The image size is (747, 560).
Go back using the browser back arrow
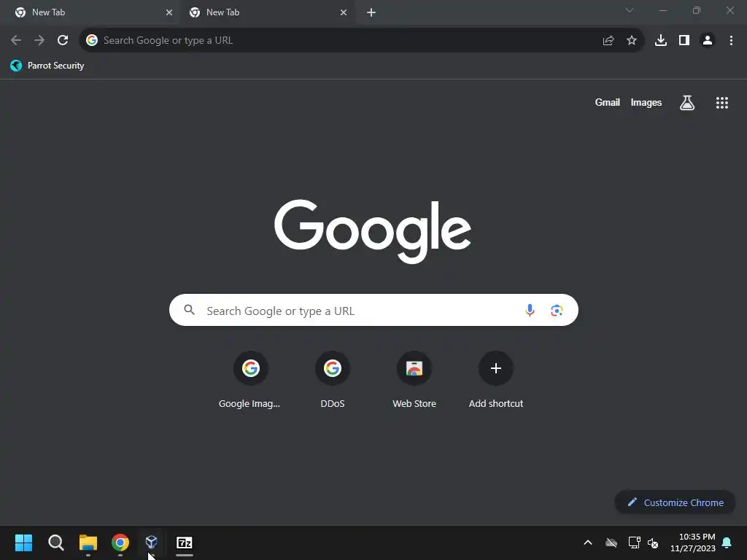tap(16, 41)
